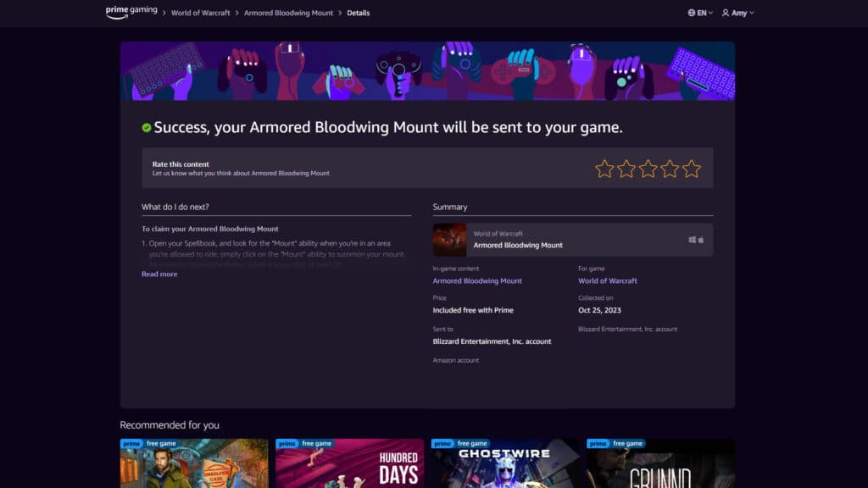The width and height of the screenshot is (868, 488).
Task: Open the Unsolved Case recommended game card
Action: click(x=194, y=464)
